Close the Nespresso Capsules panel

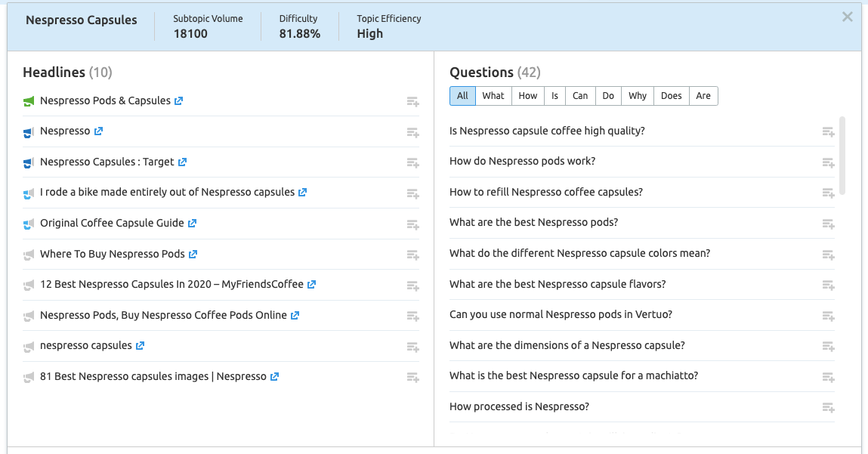[x=847, y=17]
